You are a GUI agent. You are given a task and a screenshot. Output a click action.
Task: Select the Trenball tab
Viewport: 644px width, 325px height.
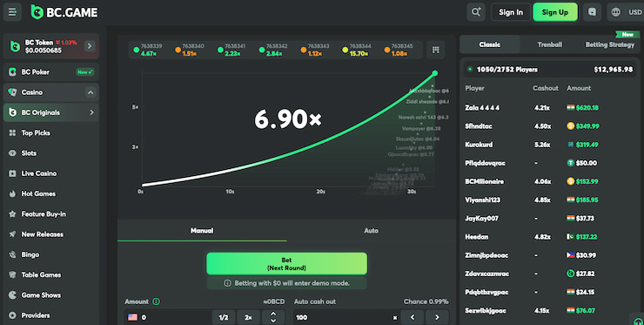(549, 44)
